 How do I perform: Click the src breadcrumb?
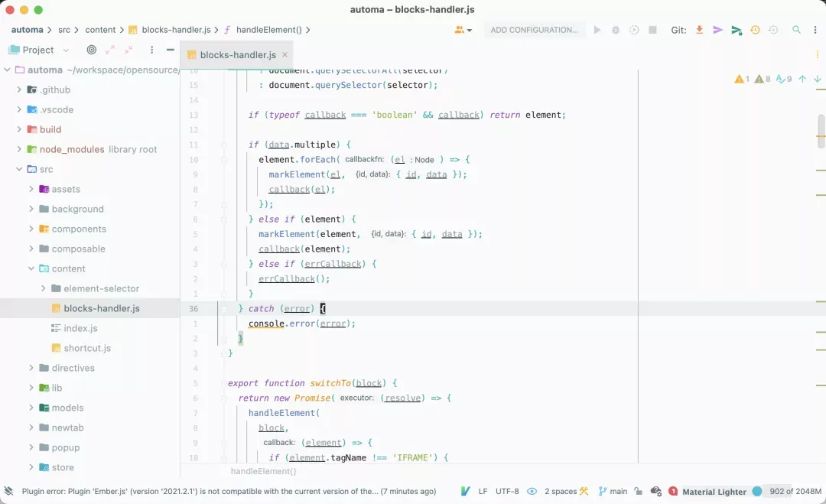pos(64,30)
